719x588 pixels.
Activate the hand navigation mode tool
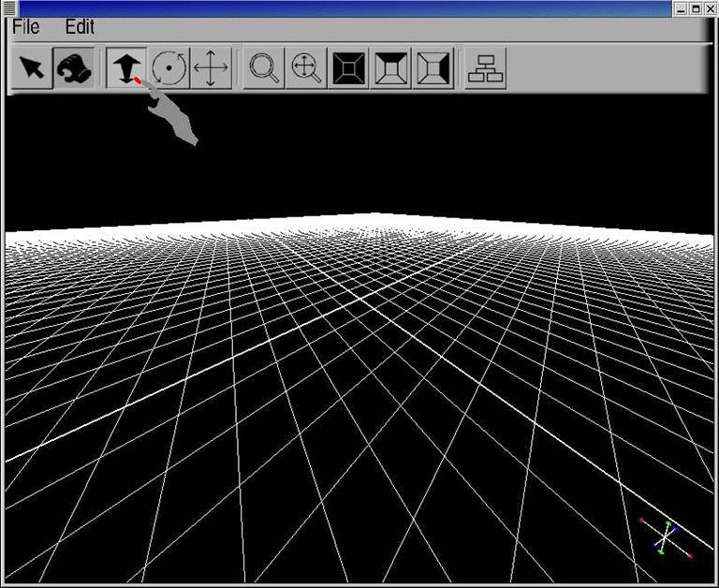pos(74,67)
